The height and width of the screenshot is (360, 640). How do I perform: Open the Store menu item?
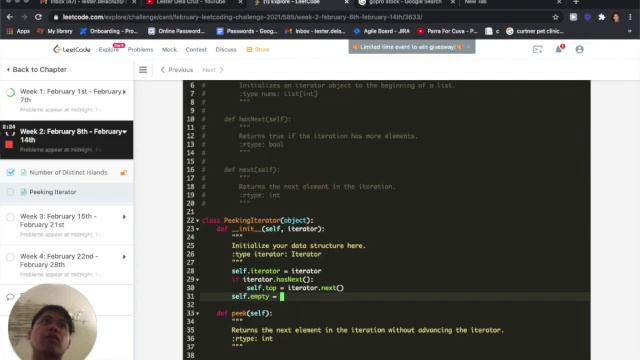coord(258,49)
